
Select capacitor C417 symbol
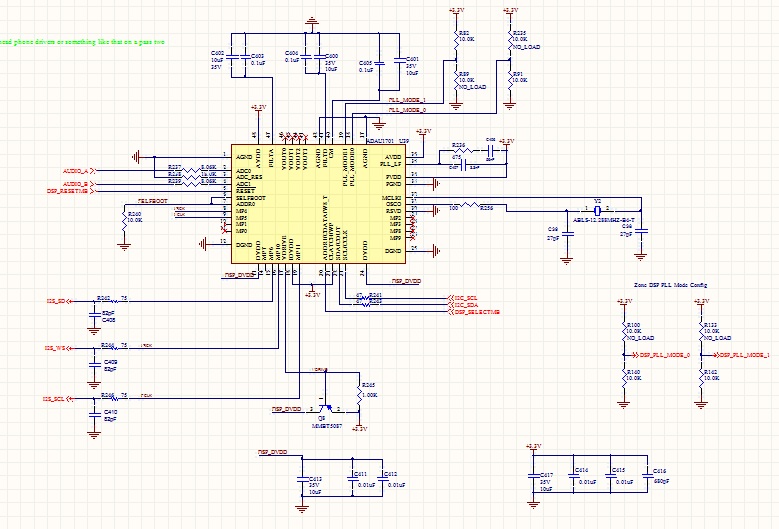pos(533,476)
